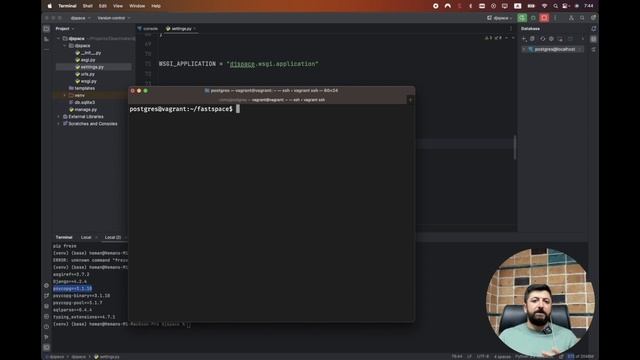Open the djspace run configuration dropdown
This screenshot has height=360, width=640.
(x=500, y=18)
